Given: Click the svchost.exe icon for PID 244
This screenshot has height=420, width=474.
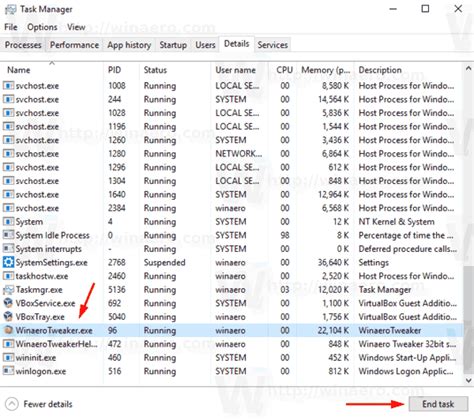Looking at the screenshot, I should (8, 99).
